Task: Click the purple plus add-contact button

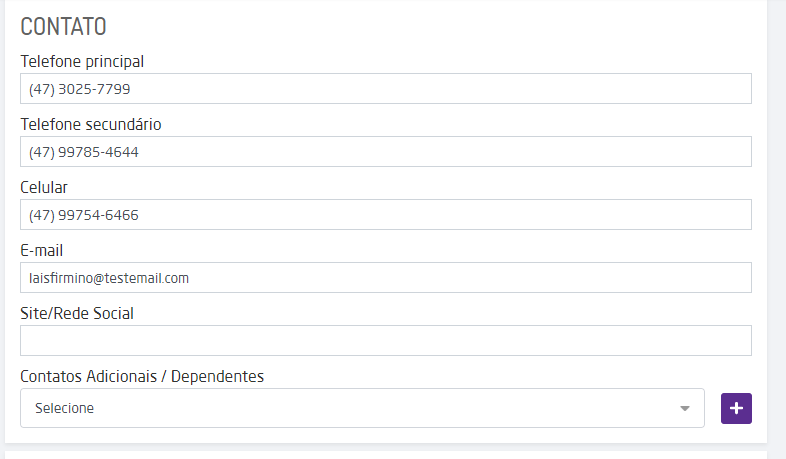Action: coord(736,408)
